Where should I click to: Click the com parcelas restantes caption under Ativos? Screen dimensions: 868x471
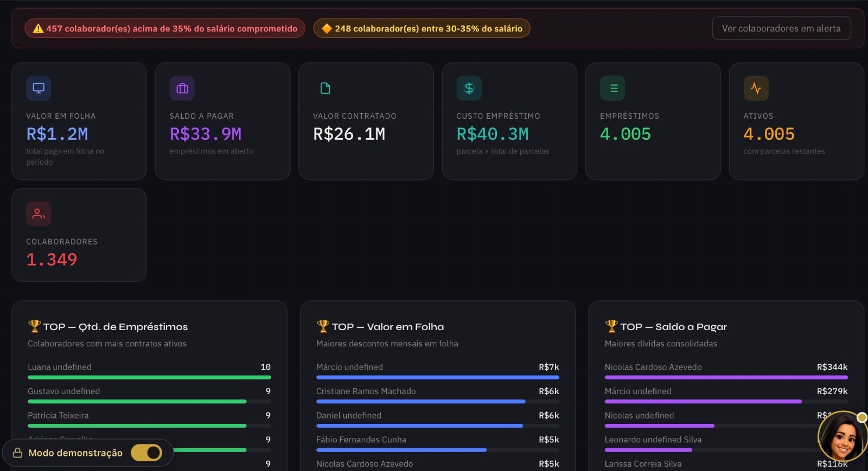click(784, 151)
